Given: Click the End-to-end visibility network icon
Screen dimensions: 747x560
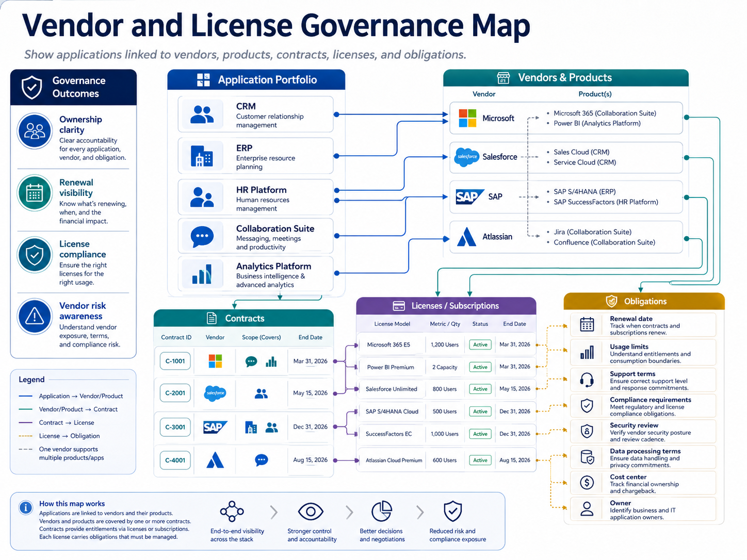Looking at the screenshot, I should (232, 512).
